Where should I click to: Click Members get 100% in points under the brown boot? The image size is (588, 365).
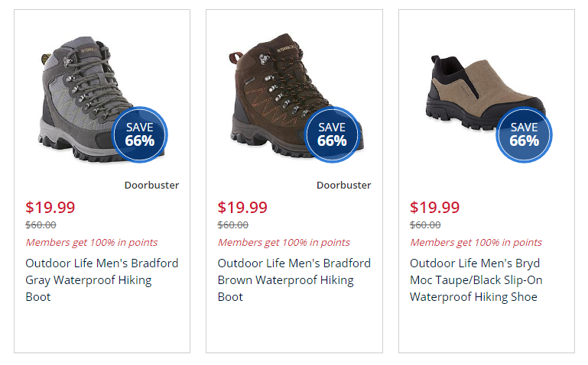284,242
